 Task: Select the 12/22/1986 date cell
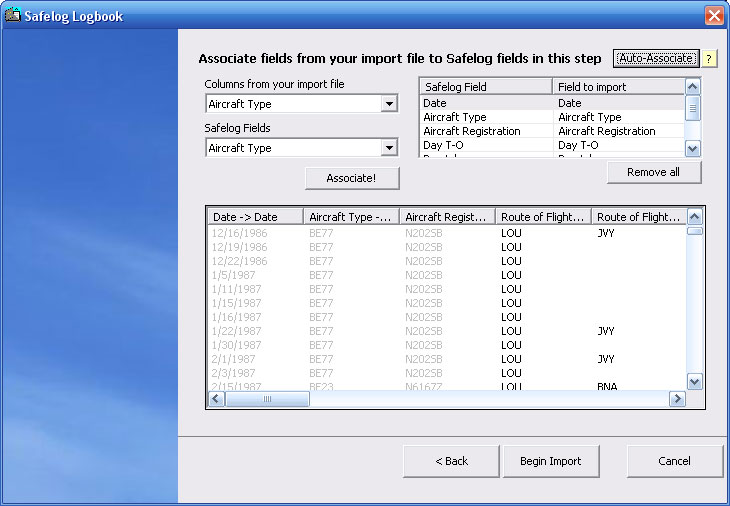pyautogui.click(x=239, y=261)
